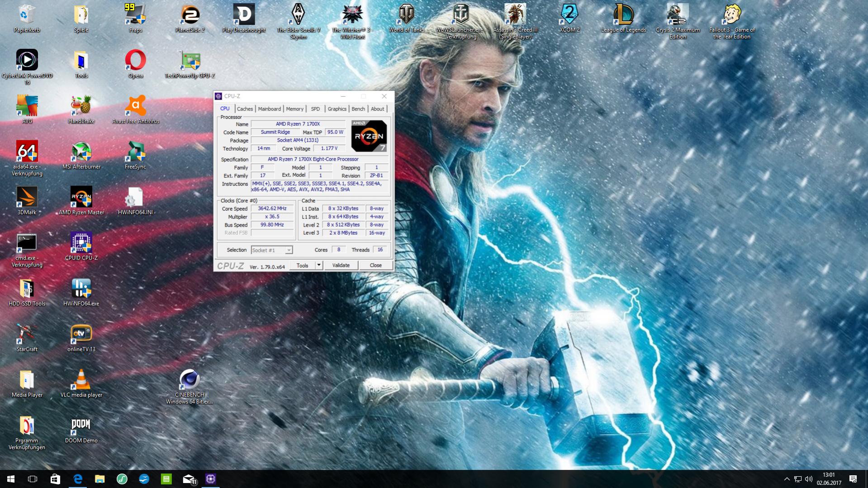The image size is (868, 488).
Task: Click the Ryzen 7 logo in CPU-Z
Action: 369,136
